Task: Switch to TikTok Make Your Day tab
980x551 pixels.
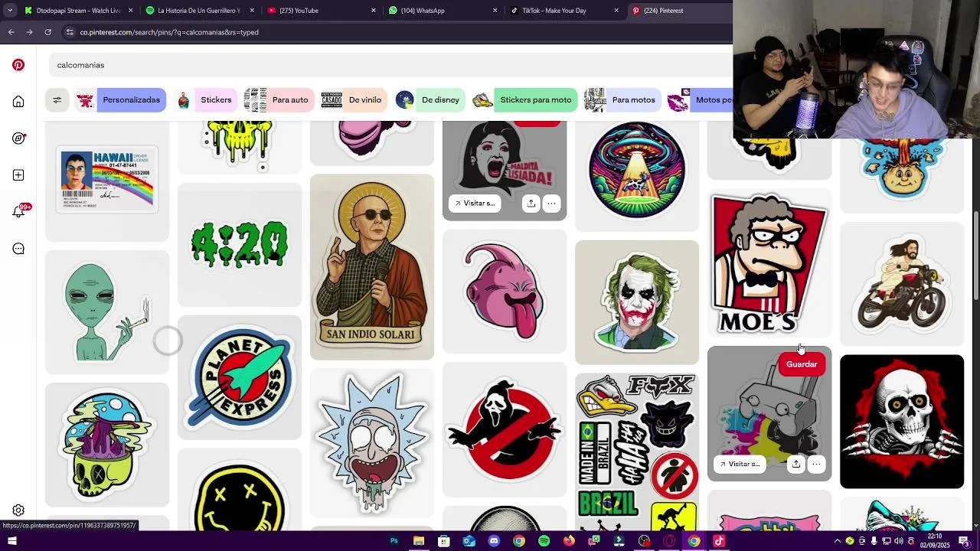Action: click(563, 11)
